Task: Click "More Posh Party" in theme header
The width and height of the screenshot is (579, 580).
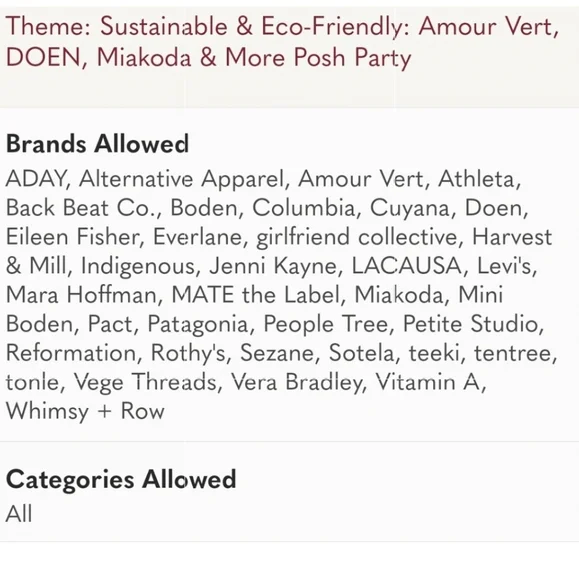Action: (318, 58)
